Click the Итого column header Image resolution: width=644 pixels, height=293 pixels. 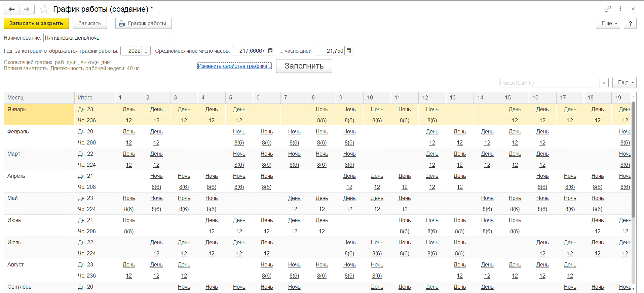click(85, 97)
